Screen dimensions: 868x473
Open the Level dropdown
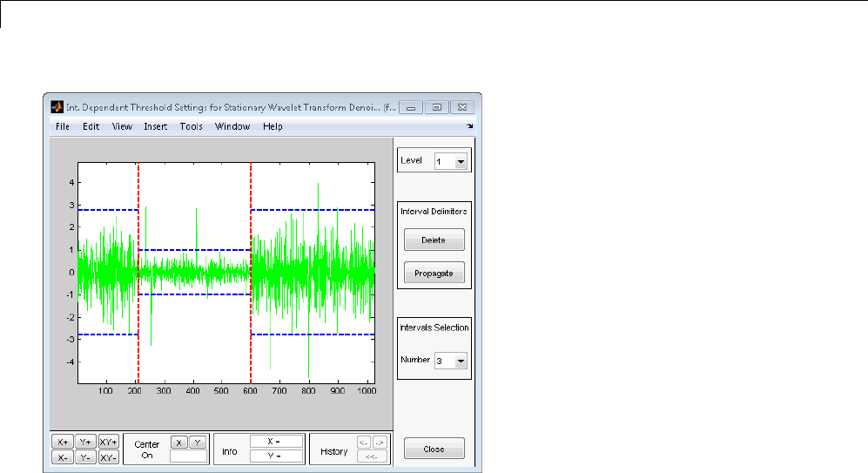[451, 161]
